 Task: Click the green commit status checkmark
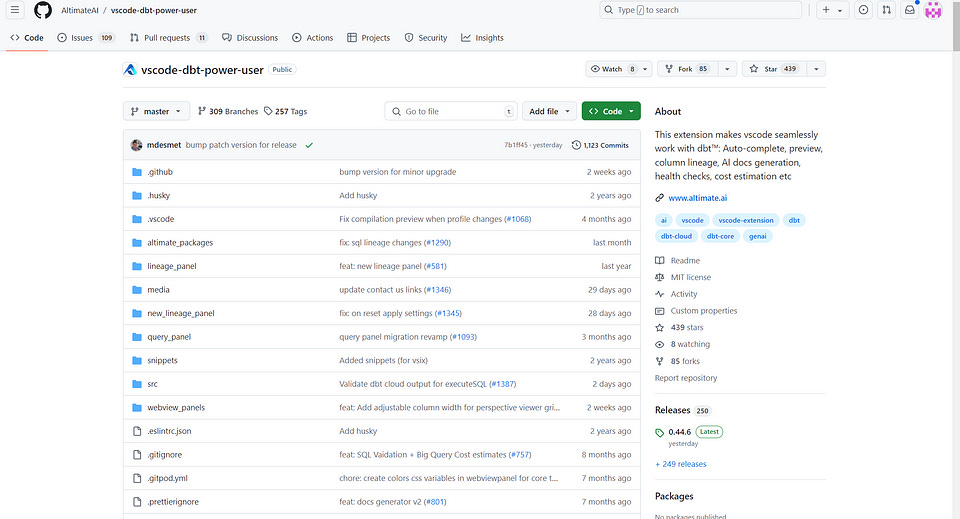[x=309, y=145]
